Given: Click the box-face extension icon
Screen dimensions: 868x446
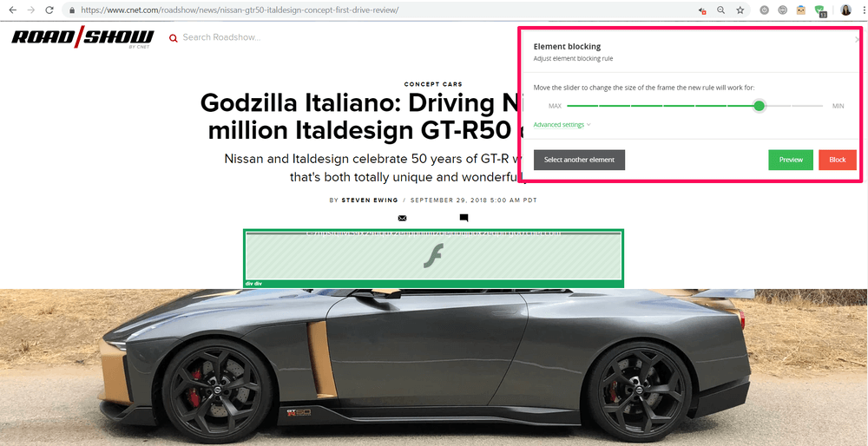Looking at the screenshot, I should [800, 10].
